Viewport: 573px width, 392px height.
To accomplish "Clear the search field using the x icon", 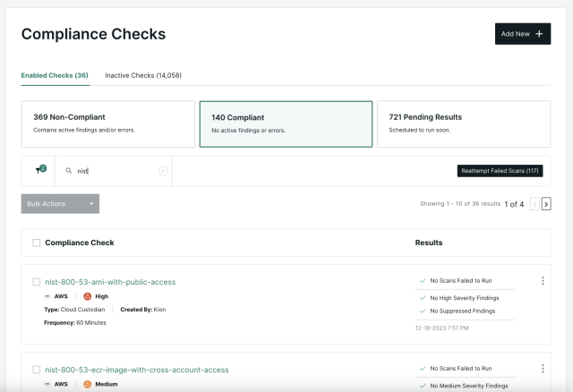I will click(x=163, y=171).
